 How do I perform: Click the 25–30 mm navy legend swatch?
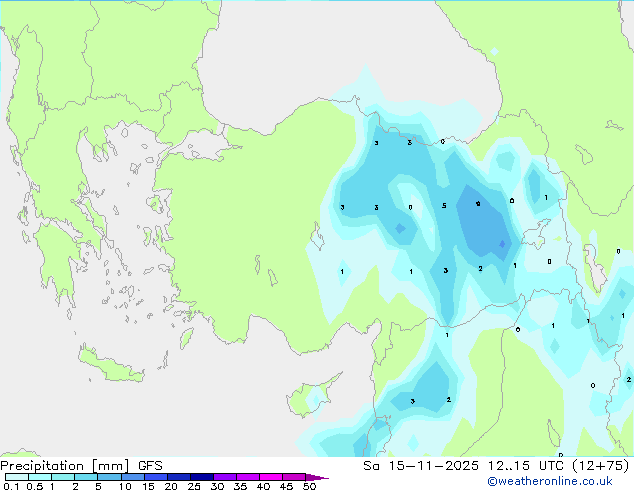[x=201, y=477]
